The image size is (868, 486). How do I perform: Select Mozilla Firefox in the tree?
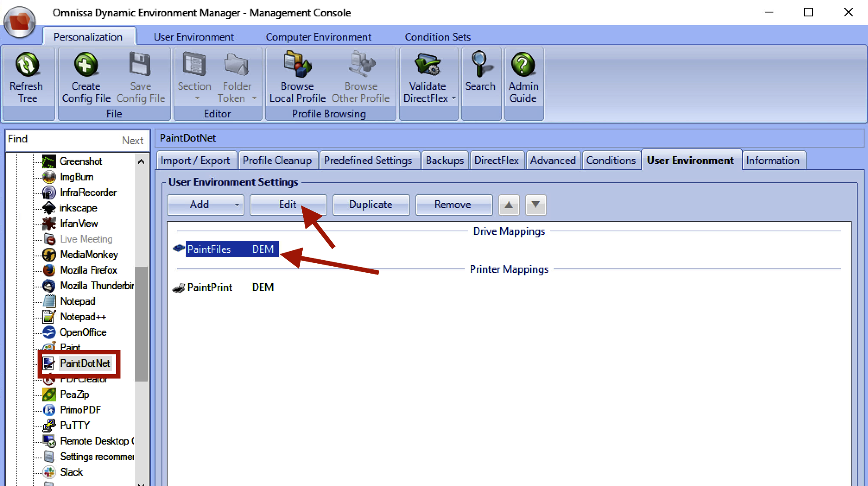click(x=89, y=270)
